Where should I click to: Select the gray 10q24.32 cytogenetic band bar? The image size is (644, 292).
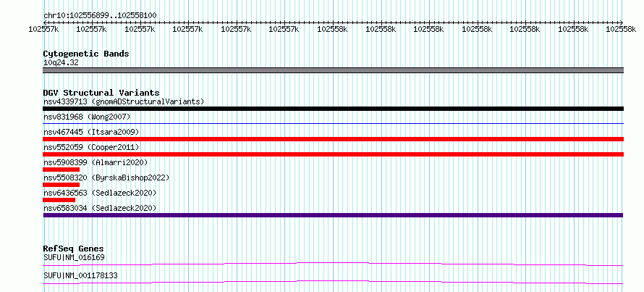[x=333, y=70]
